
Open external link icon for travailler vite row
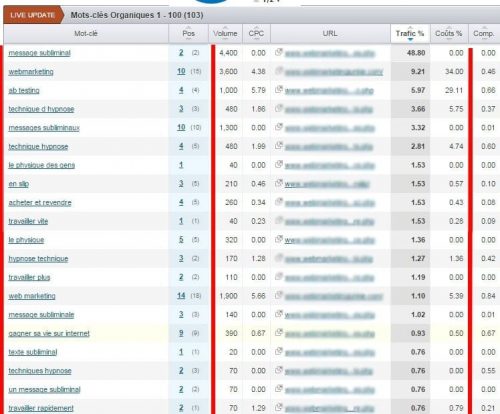point(279,220)
